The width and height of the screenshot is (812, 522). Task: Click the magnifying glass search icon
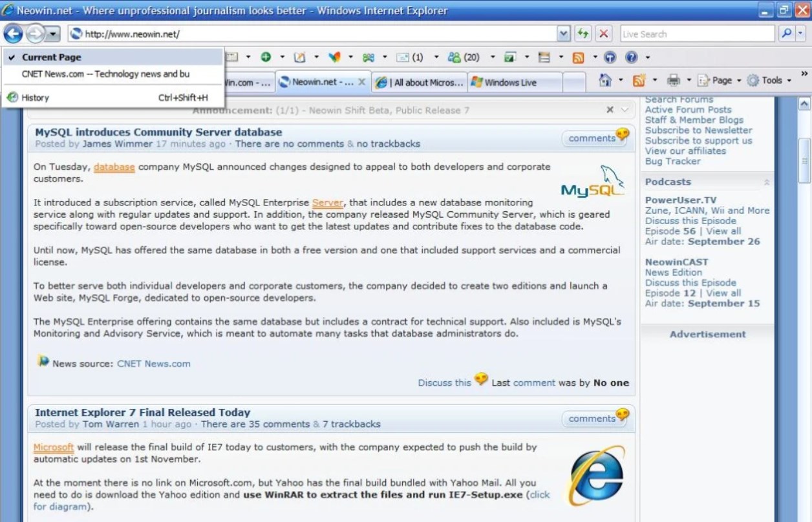tap(786, 34)
